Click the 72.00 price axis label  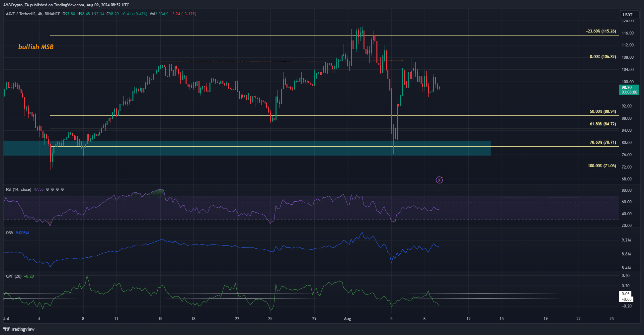click(x=626, y=167)
